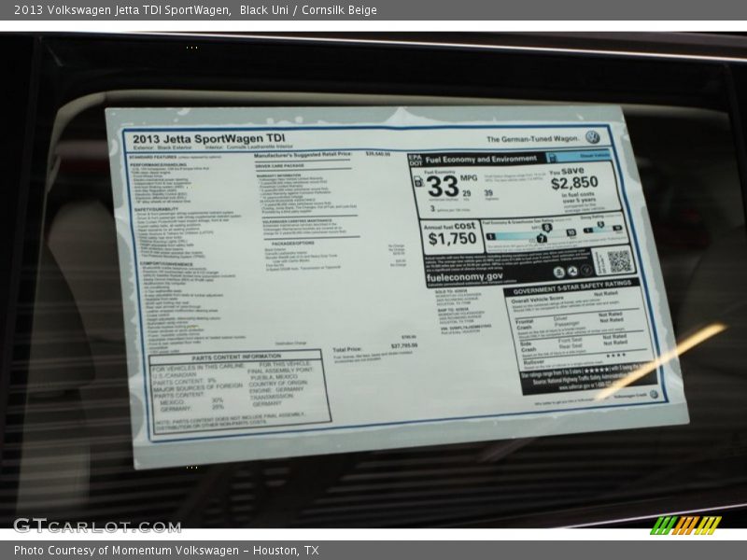Click the Volkswagen logo at sticker top right
This screenshot has height=560, width=747.
tap(594, 136)
